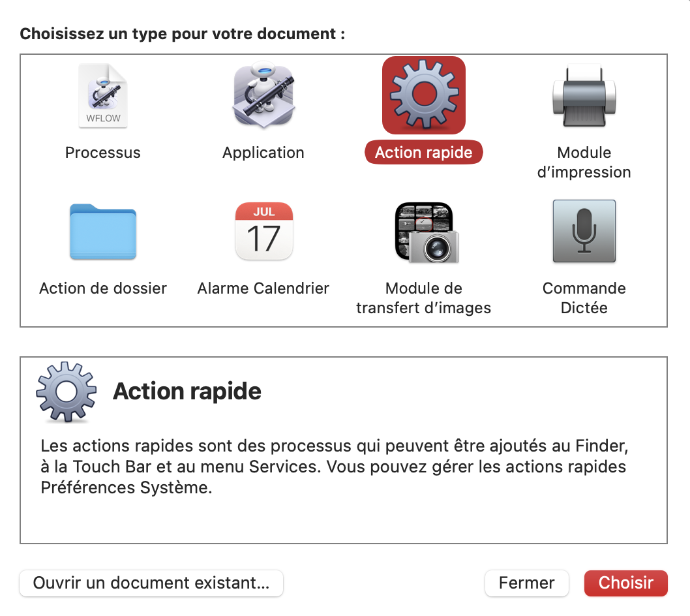The image size is (690, 616).
Task: Click the Processus label
Action: click(103, 153)
